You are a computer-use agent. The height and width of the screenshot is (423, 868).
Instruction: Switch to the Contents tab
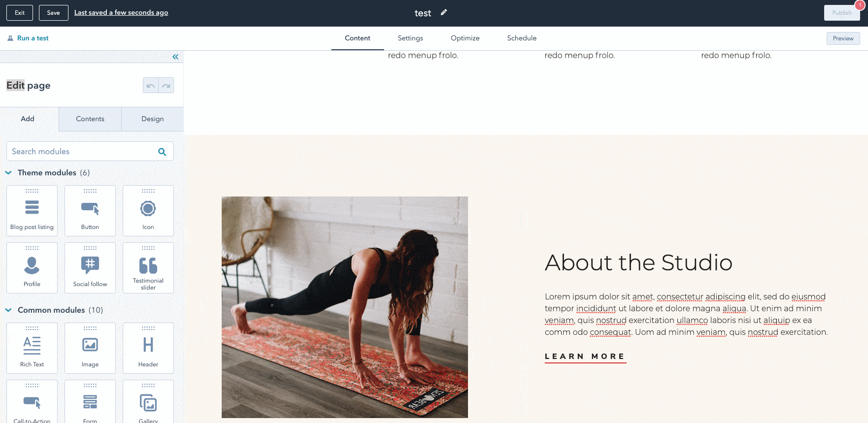tap(90, 119)
